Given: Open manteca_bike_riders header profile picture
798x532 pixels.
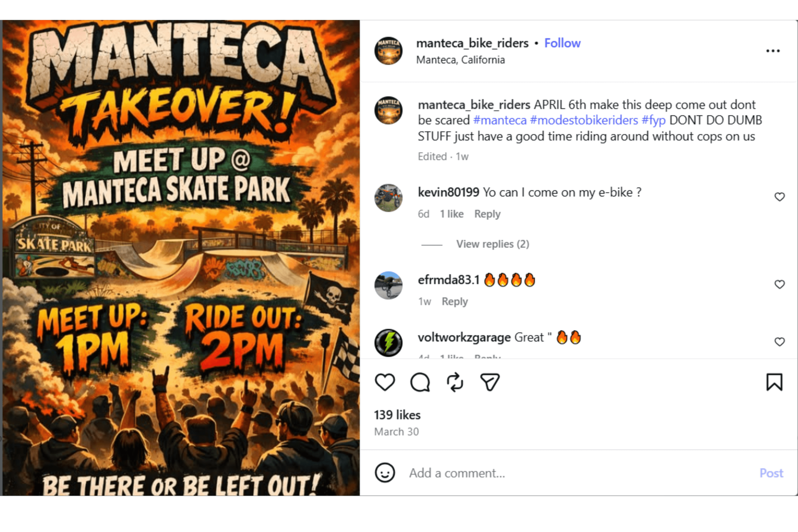Looking at the screenshot, I should coord(388,51).
